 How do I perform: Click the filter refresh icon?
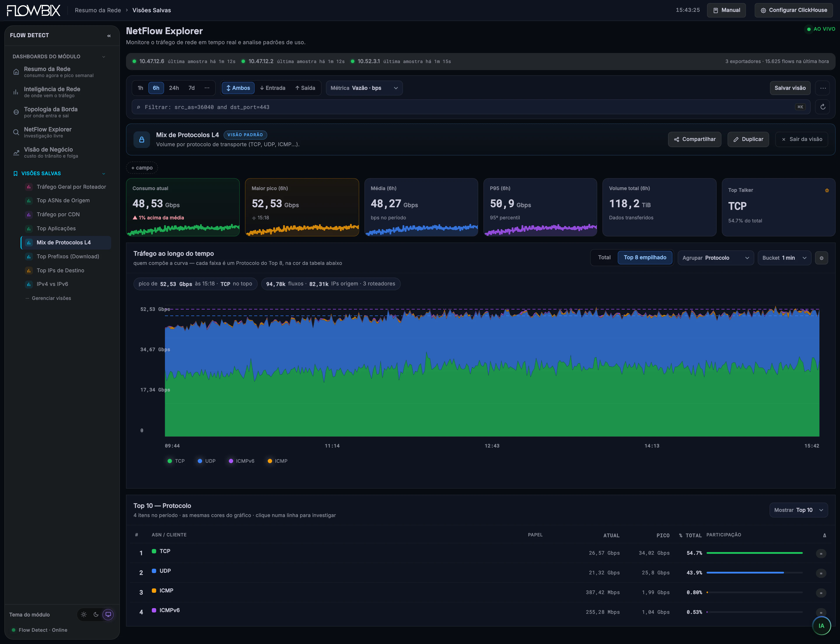(x=823, y=107)
